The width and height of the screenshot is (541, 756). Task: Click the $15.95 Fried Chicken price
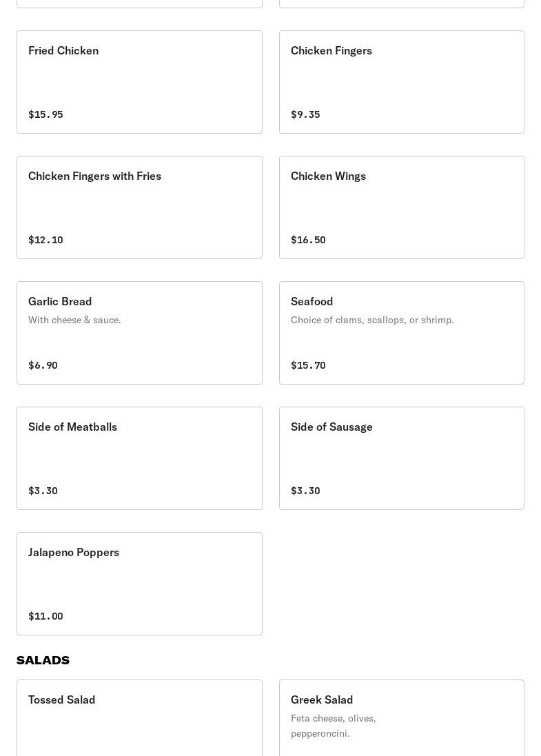(45, 114)
